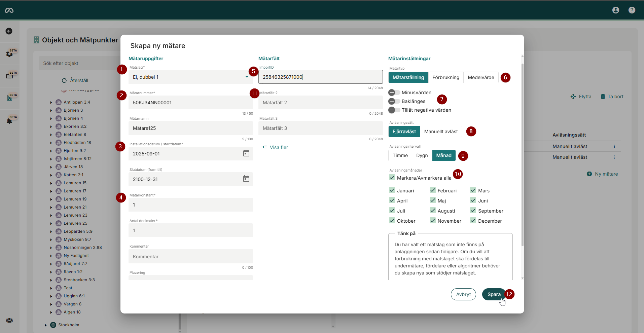Click the infinity logo in header
The image size is (644, 333).
[9, 10]
